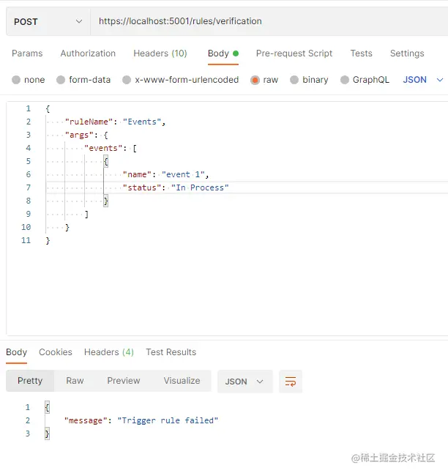
Task: Switch to the Authorization tab
Action: click(88, 53)
